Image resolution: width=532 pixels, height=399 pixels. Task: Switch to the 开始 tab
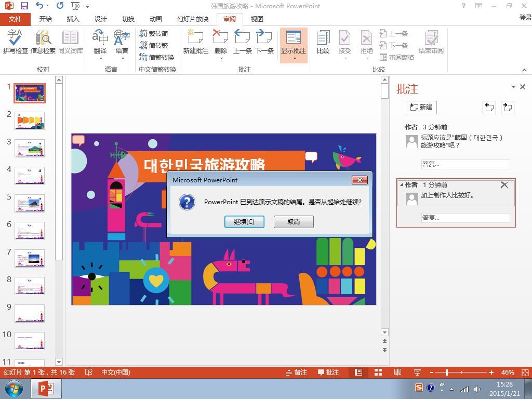[x=46, y=19]
